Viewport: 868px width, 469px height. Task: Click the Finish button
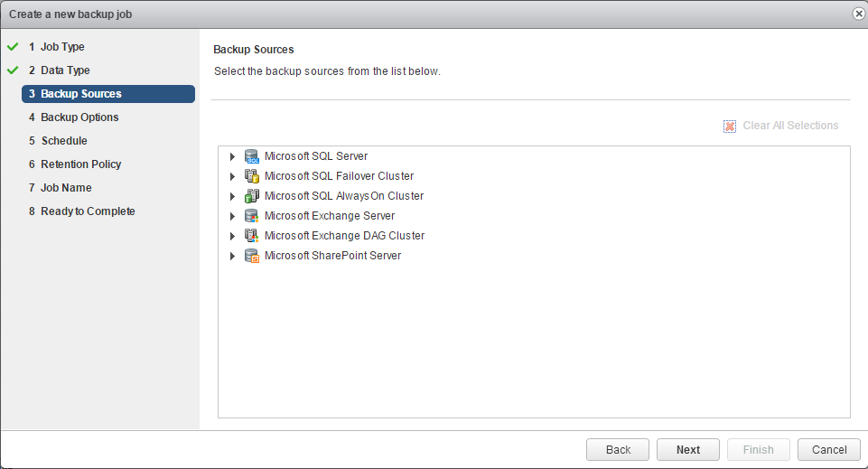[x=759, y=450]
